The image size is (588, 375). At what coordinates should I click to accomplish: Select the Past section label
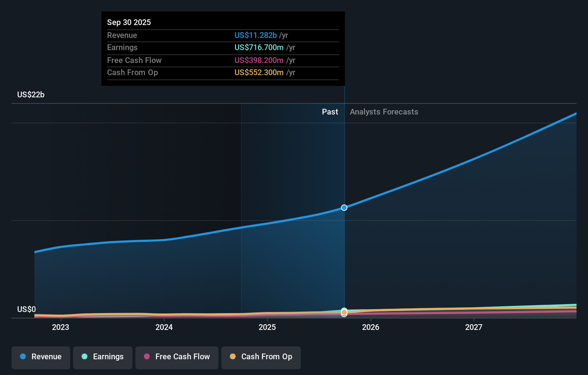coord(330,112)
